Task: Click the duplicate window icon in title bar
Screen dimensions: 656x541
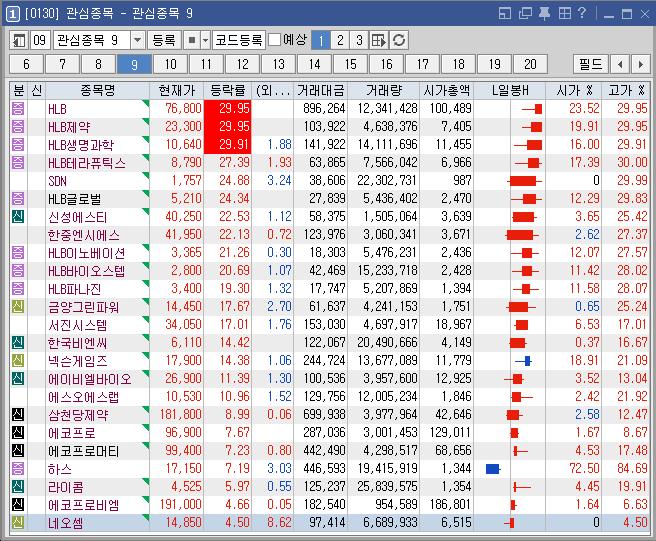Action: coord(525,13)
